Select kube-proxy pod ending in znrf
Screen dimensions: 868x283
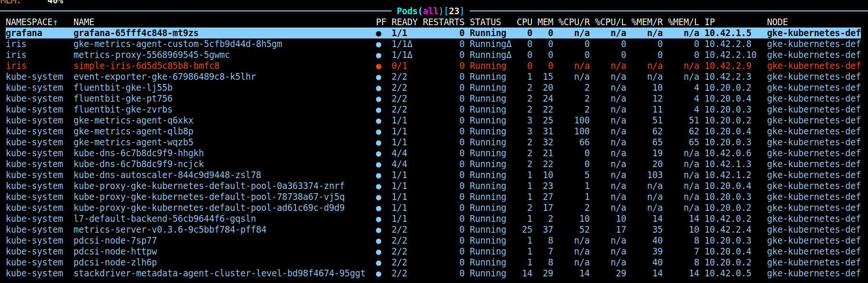[209, 186]
